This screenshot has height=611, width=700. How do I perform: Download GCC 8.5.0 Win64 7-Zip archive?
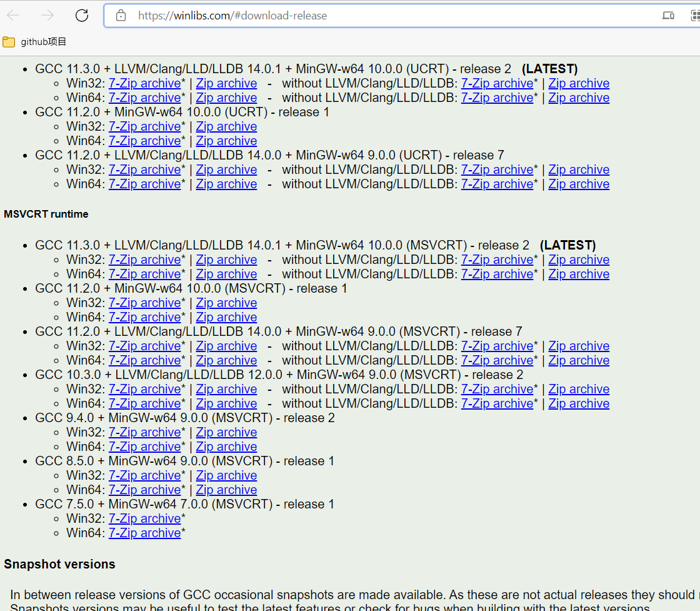[x=144, y=490]
